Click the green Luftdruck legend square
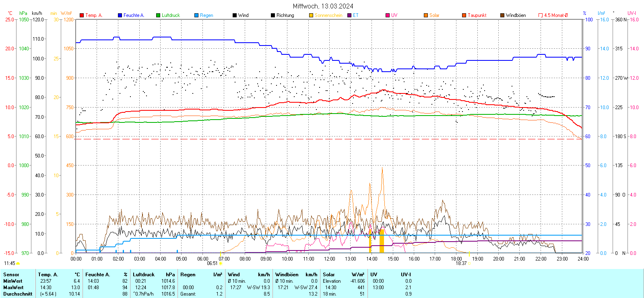644x298 pixels. point(158,15)
